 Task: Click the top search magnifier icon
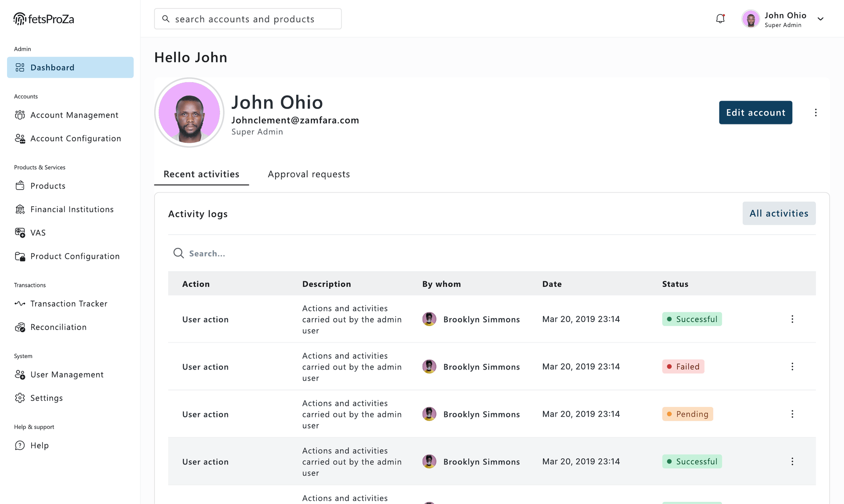166,19
